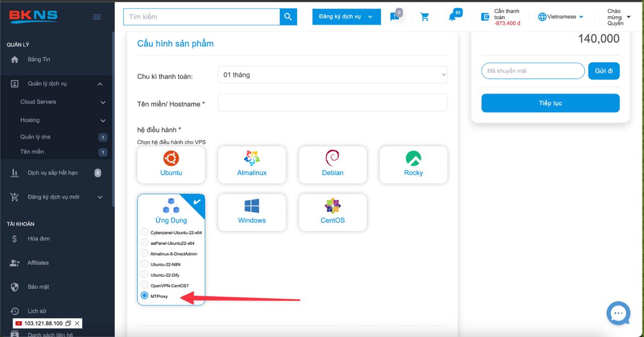The height and width of the screenshot is (337, 644).
Task: Select the Debian operating system icon
Action: (x=332, y=164)
